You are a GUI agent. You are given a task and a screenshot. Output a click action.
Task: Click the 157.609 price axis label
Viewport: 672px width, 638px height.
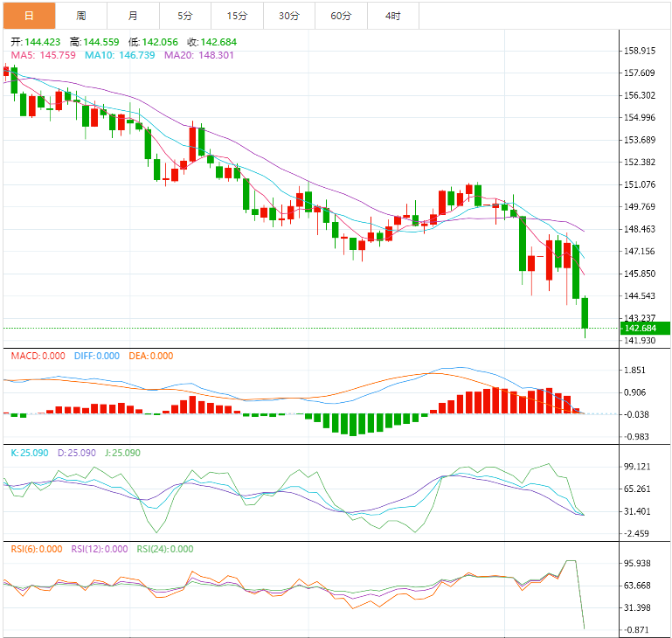point(640,73)
